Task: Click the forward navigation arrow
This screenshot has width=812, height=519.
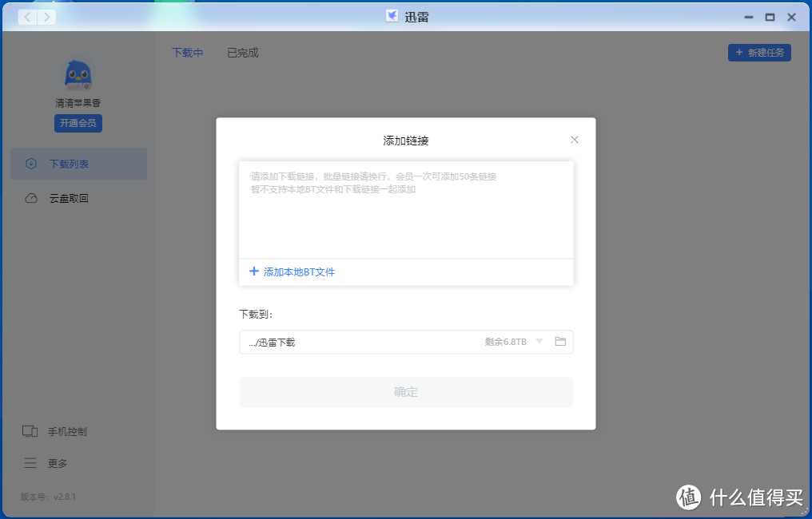Action: pyautogui.click(x=47, y=17)
